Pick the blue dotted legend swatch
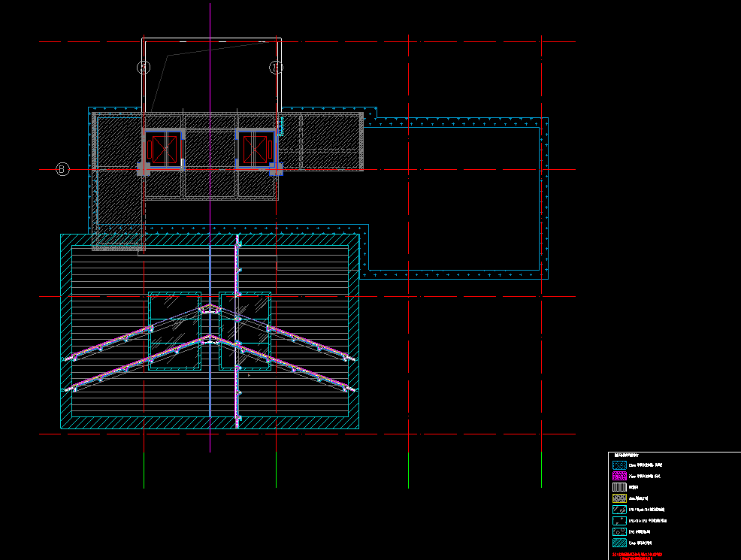741x560 pixels. click(619, 465)
